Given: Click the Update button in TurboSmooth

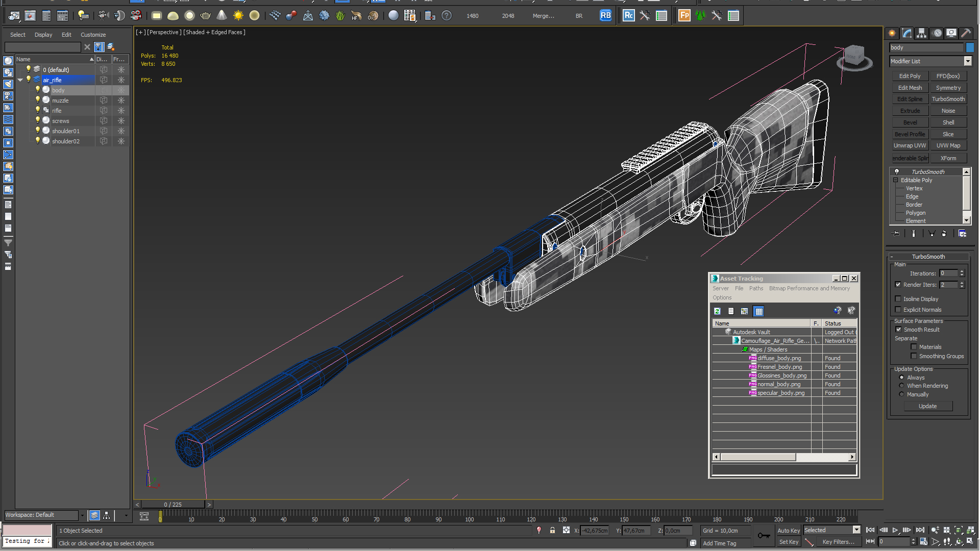Looking at the screenshot, I should pos(928,406).
